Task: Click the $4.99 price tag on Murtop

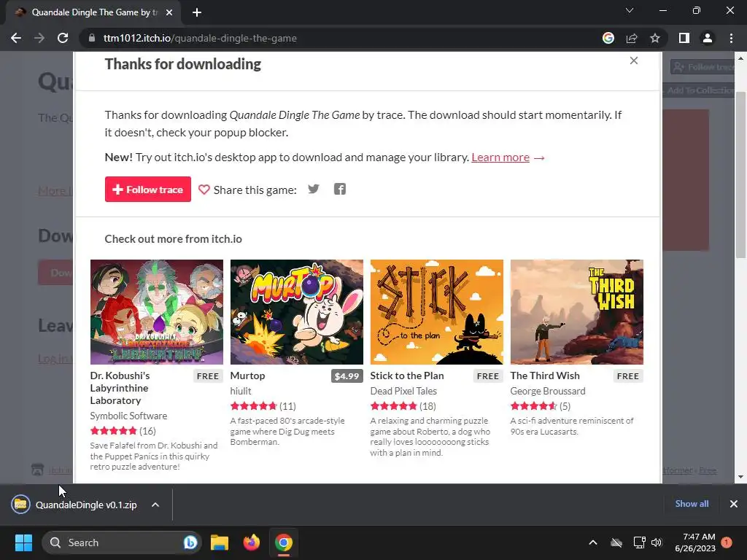Action: (347, 376)
